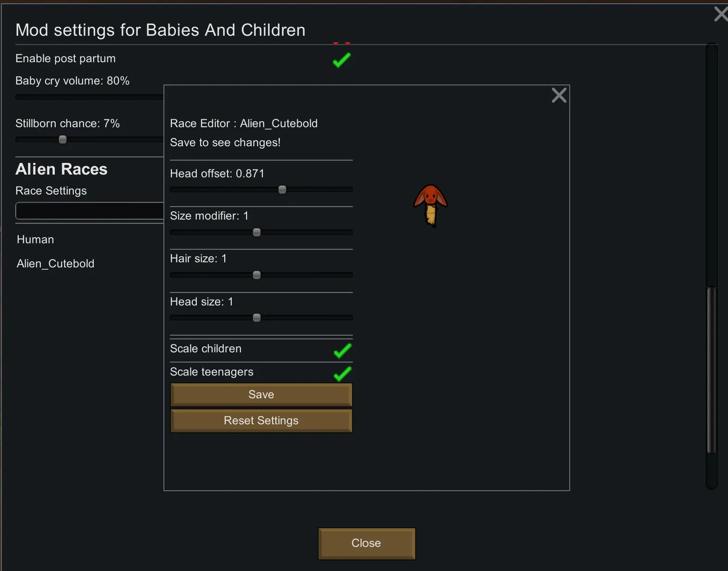Screen dimensions: 728x571
Task: Click the Hair size slider knob
Action: click(257, 275)
